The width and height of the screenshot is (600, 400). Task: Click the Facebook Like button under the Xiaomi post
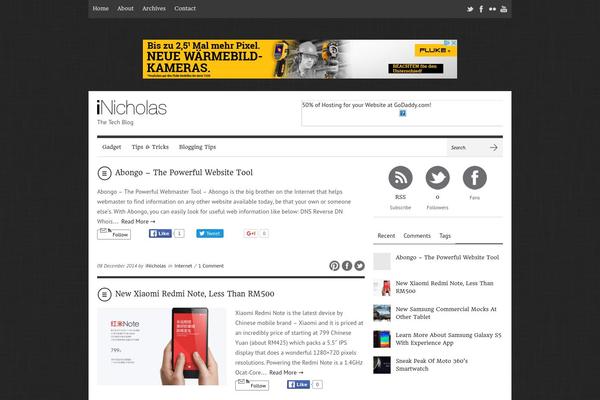[x=298, y=384]
